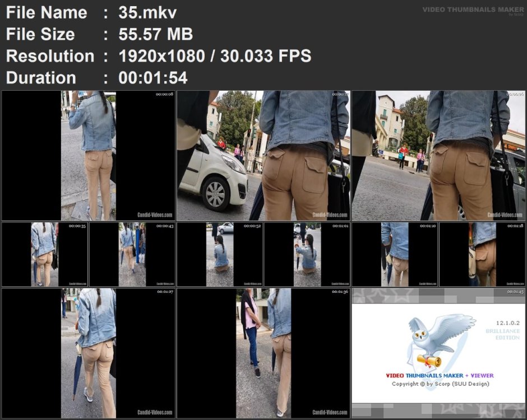Select the frame with timestamp 00:00:17
Viewport: 527px width, 420px height.
pyautogui.click(x=263, y=156)
